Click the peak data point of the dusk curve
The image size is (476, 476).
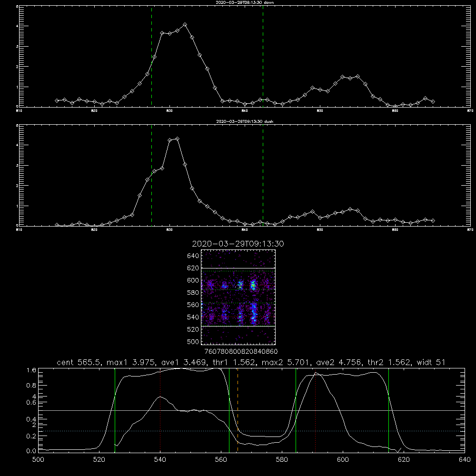(177, 139)
